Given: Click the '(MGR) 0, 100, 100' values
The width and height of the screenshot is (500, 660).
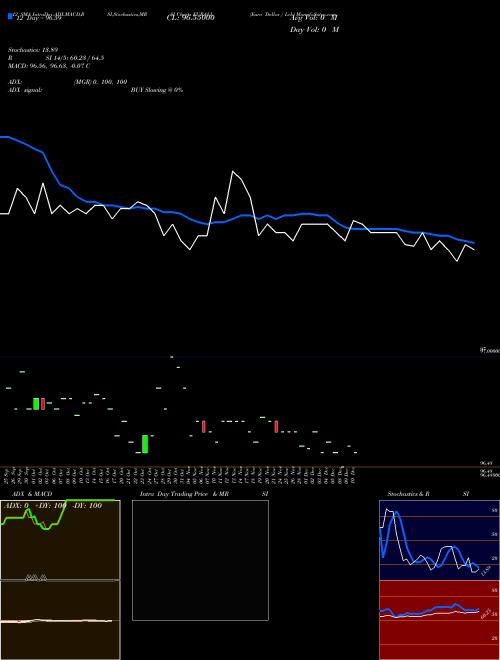Looking at the screenshot, I should [x=100, y=82].
